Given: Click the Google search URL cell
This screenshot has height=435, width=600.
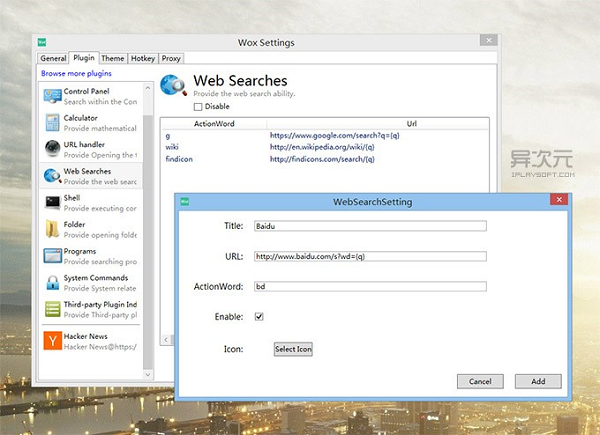Looking at the screenshot, I should click(x=334, y=135).
